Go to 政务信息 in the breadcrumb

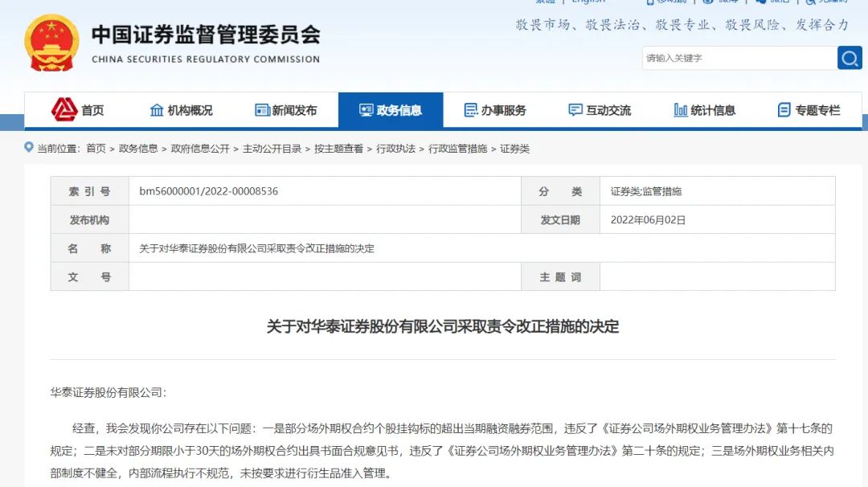[x=138, y=149]
